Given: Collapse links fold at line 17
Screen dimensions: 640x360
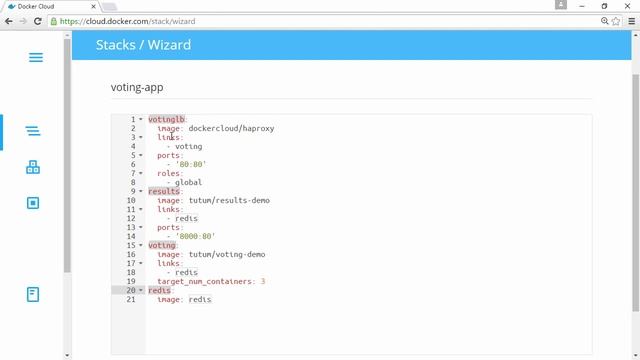Looking at the screenshot, I should pyautogui.click(x=141, y=263).
